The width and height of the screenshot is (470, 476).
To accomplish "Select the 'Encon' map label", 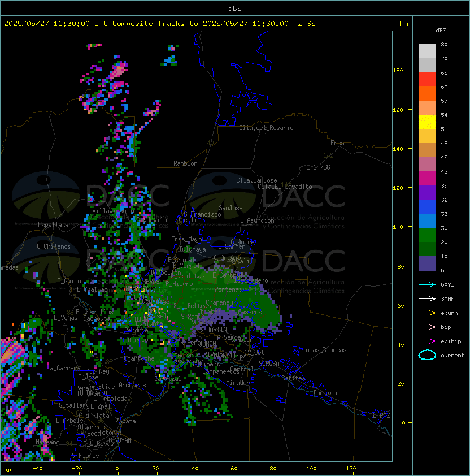I will (339, 143).
